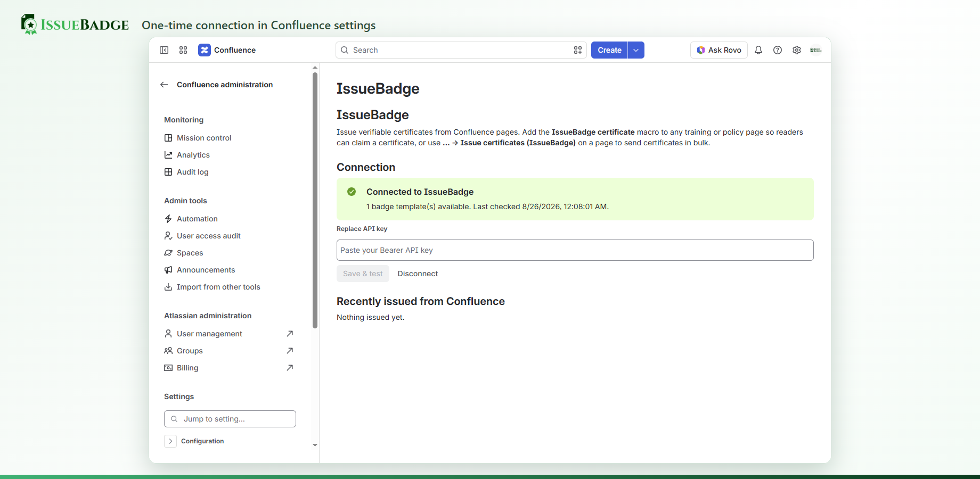Click the Spaces planet icon
The image size is (980, 479).
168,253
